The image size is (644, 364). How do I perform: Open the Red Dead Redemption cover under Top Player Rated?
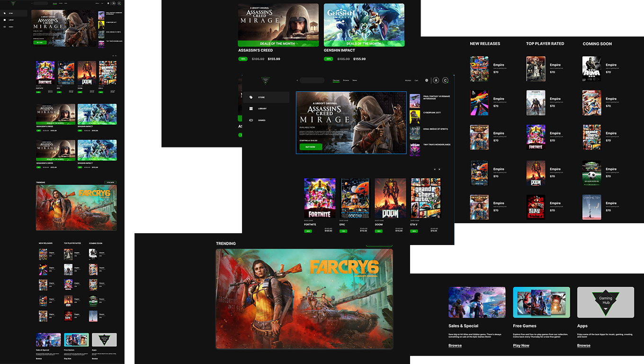536,207
